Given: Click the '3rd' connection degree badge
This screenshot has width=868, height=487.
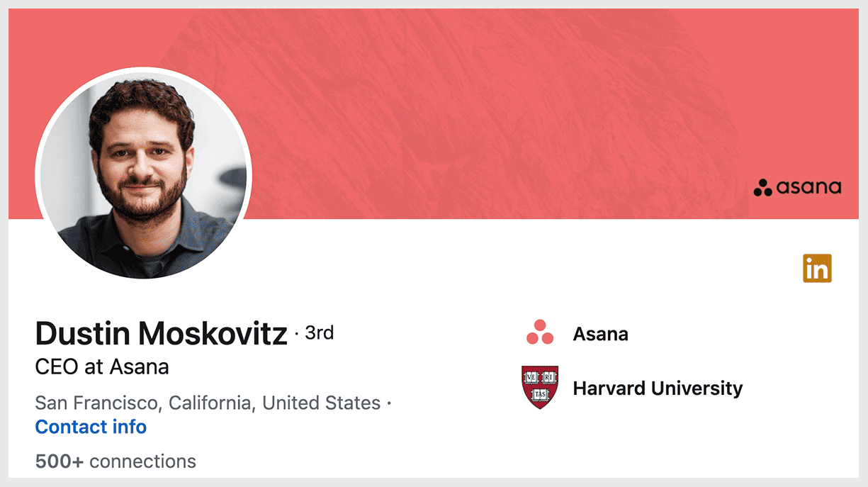Looking at the screenshot, I should [x=319, y=332].
